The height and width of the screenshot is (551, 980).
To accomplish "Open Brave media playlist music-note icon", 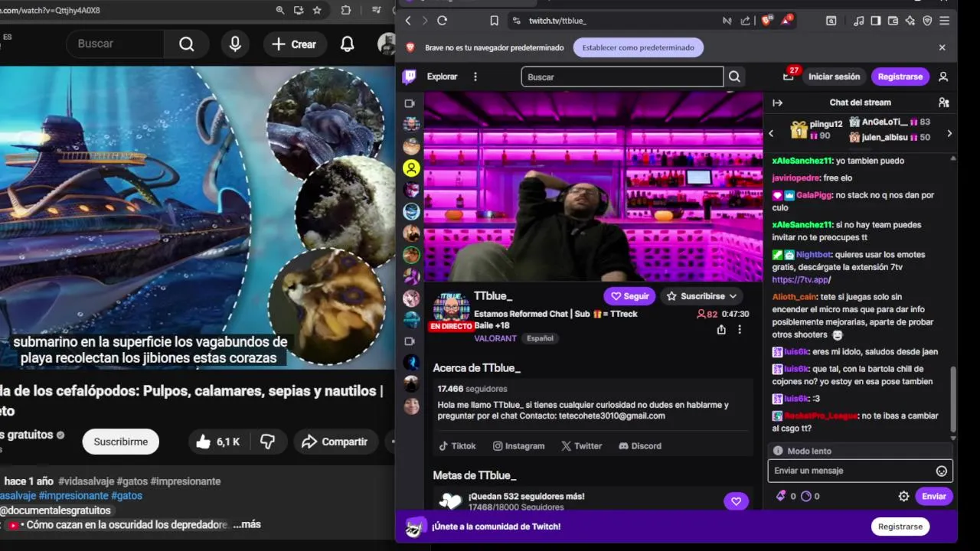I will 858,21.
